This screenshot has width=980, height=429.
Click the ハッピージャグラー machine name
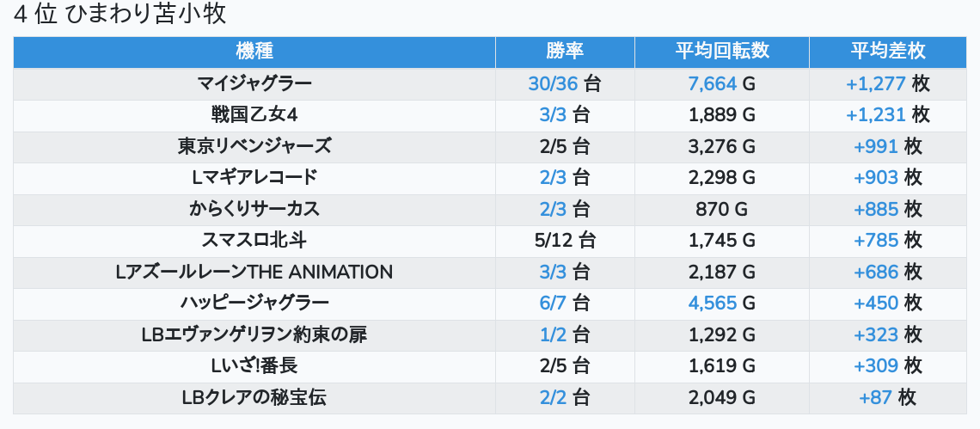click(x=254, y=303)
